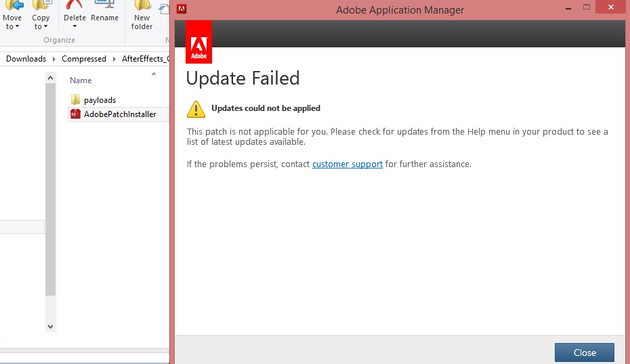Click the navigation pane vertical scrollbar track
This screenshot has height=364, width=630.
[50, 309]
